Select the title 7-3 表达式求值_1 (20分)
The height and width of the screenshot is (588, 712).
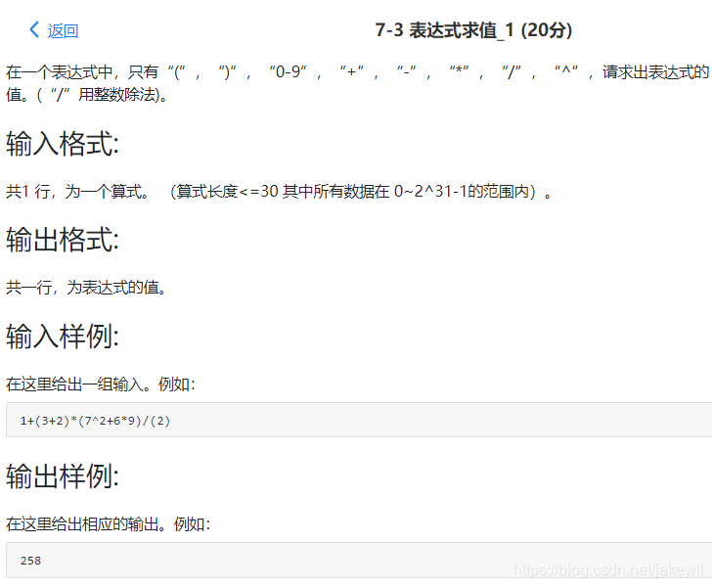473,30
